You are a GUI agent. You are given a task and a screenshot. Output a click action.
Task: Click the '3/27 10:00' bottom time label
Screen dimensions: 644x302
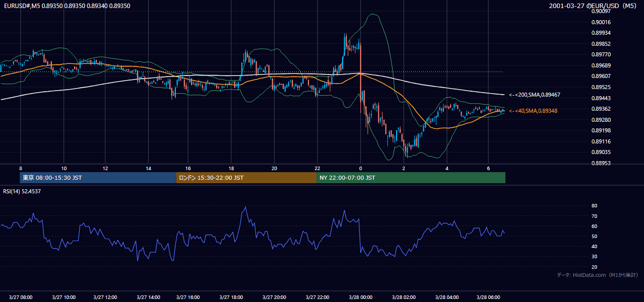(63, 297)
